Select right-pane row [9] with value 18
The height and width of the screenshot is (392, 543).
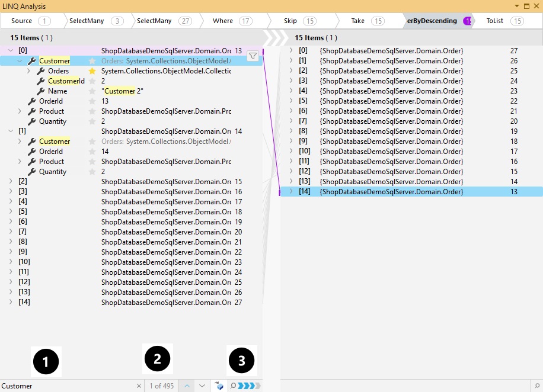pyautogui.click(x=411, y=141)
